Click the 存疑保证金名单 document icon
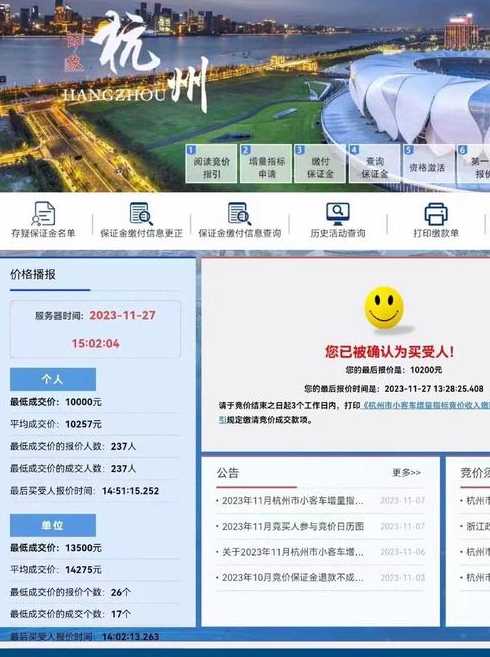The width and height of the screenshot is (490, 657). tap(43, 214)
